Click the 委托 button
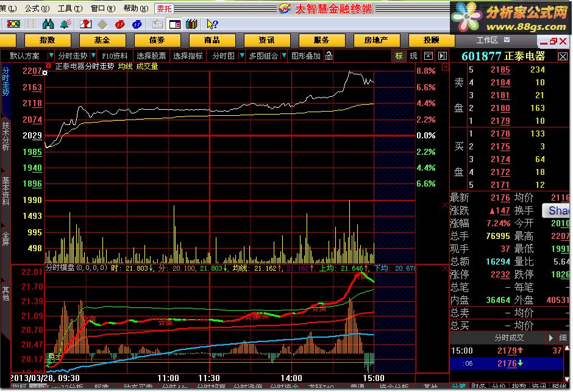This screenshot has height=392, width=573. [164, 9]
